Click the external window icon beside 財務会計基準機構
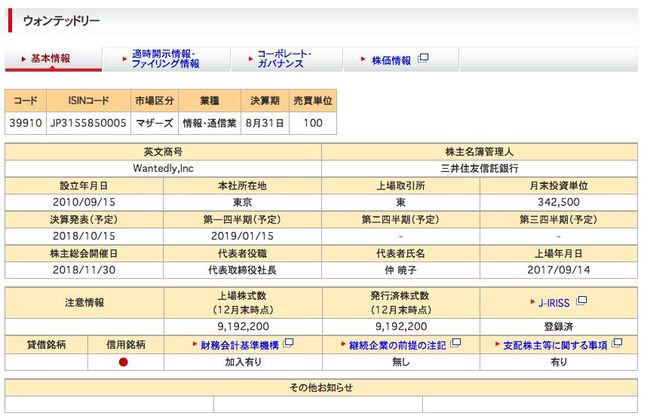This screenshot has width=650, height=419. tap(289, 343)
